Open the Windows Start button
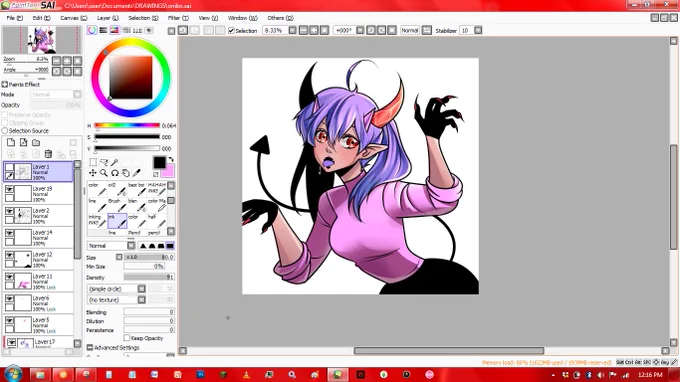The height and width of the screenshot is (382, 680). [12, 374]
